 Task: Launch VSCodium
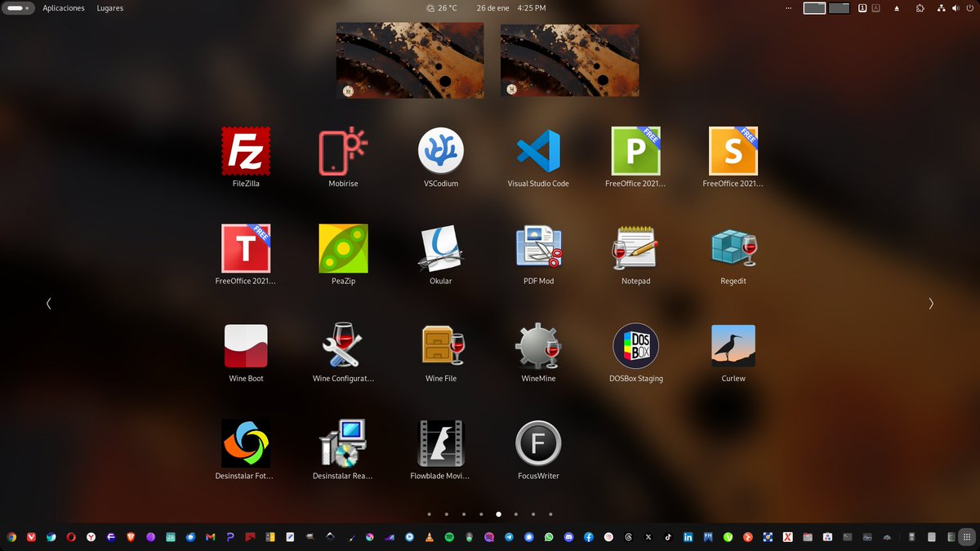pyautogui.click(x=441, y=158)
